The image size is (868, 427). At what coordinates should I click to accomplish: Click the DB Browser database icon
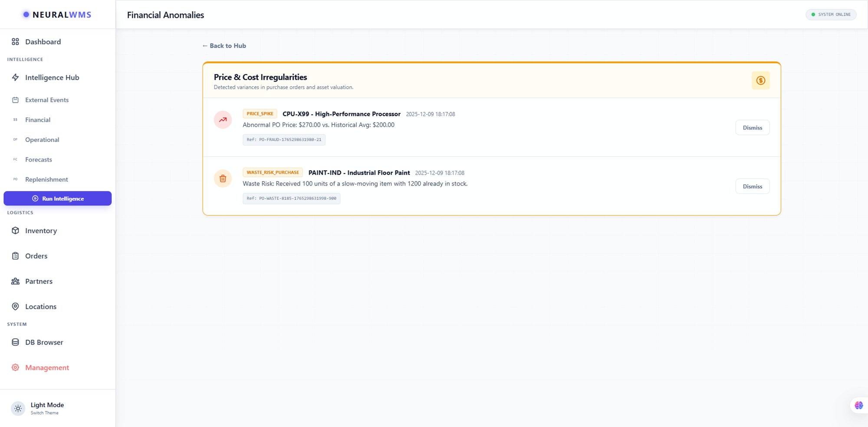(15, 342)
